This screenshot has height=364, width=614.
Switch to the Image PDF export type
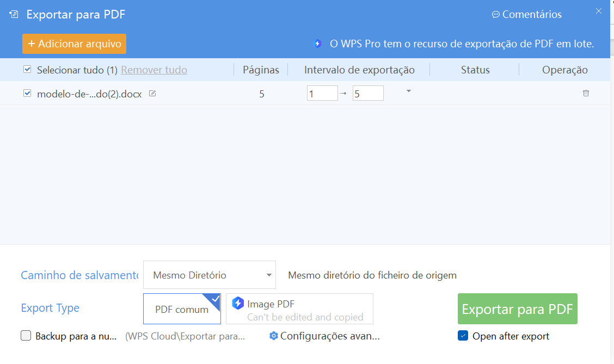[299, 308]
